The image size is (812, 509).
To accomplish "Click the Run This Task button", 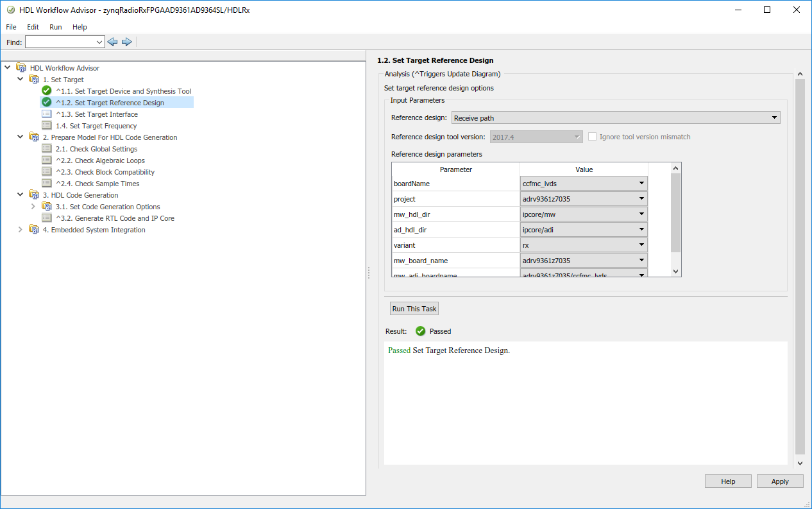I will pos(414,309).
